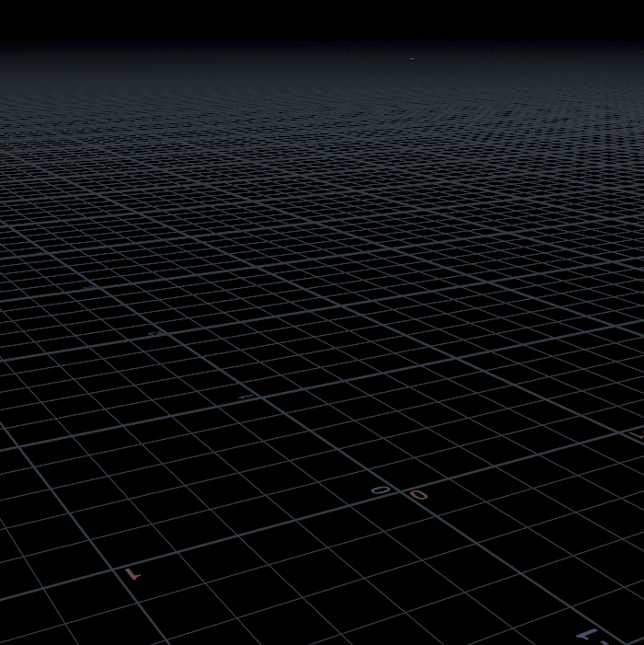The height and width of the screenshot is (645, 644).
Task: Select the orange "1" grid label
Action: click(x=131, y=573)
